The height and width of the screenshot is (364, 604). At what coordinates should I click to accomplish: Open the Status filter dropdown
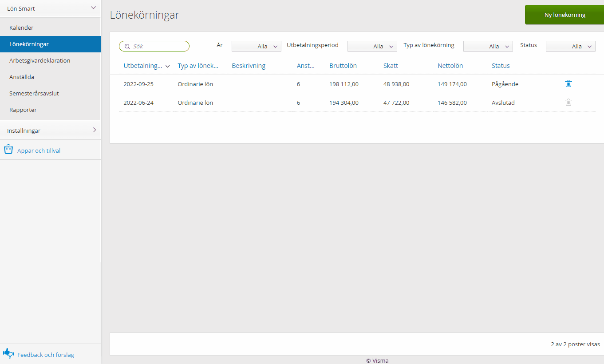[x=570, y=46]
